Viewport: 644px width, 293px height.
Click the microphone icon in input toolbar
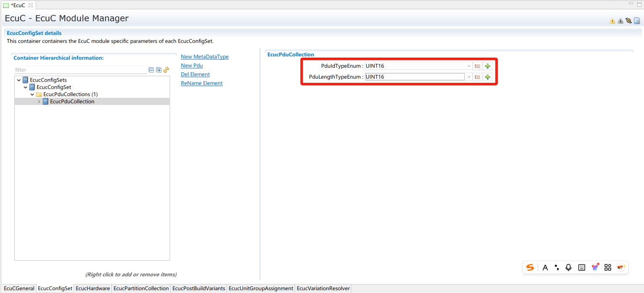click(x=568, y=267)
